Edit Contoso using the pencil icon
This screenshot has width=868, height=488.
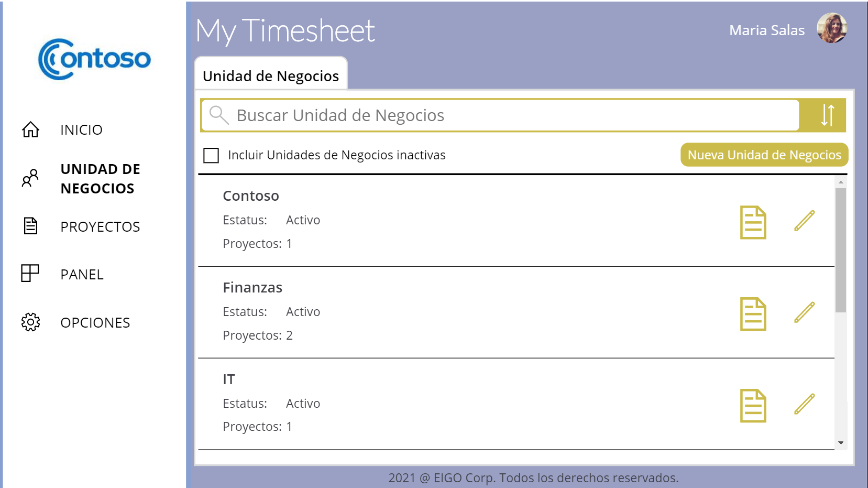click(804, 221)
